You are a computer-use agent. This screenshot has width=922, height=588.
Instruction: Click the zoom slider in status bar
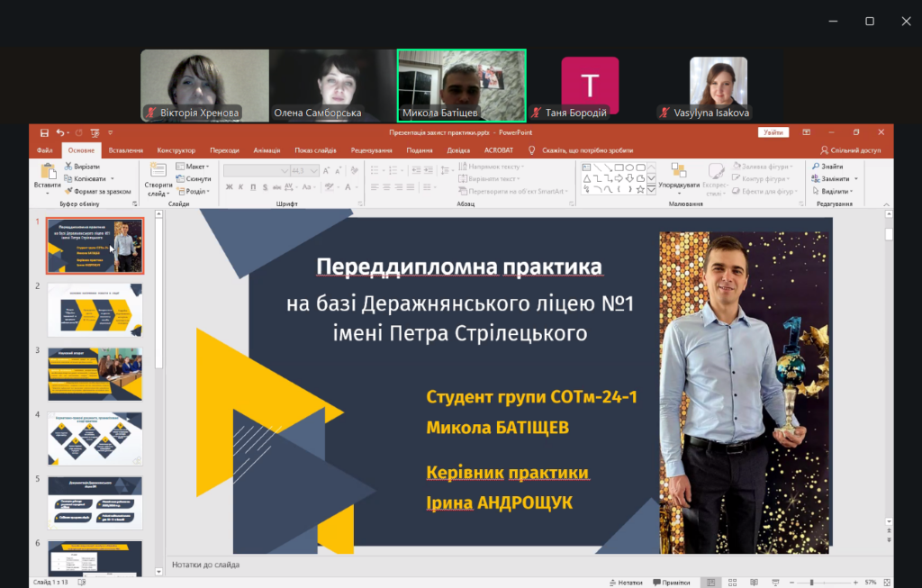click(812, 583)
